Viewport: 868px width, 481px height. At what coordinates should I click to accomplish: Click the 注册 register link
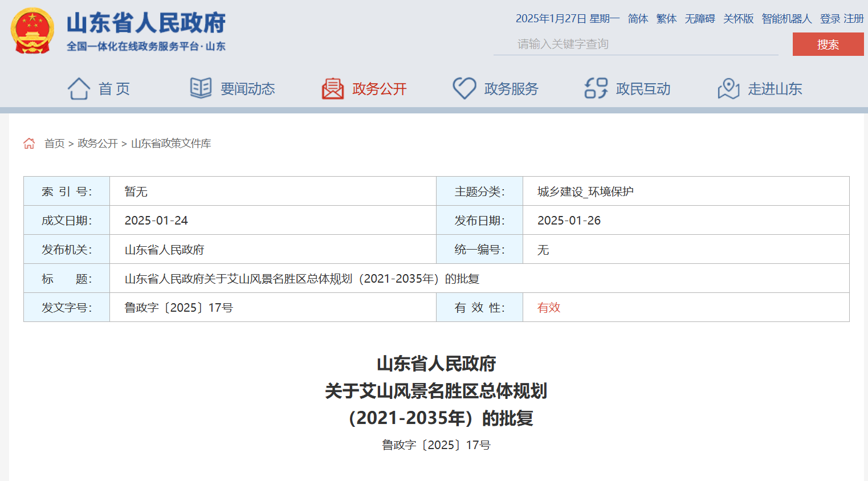pos(854,19)
